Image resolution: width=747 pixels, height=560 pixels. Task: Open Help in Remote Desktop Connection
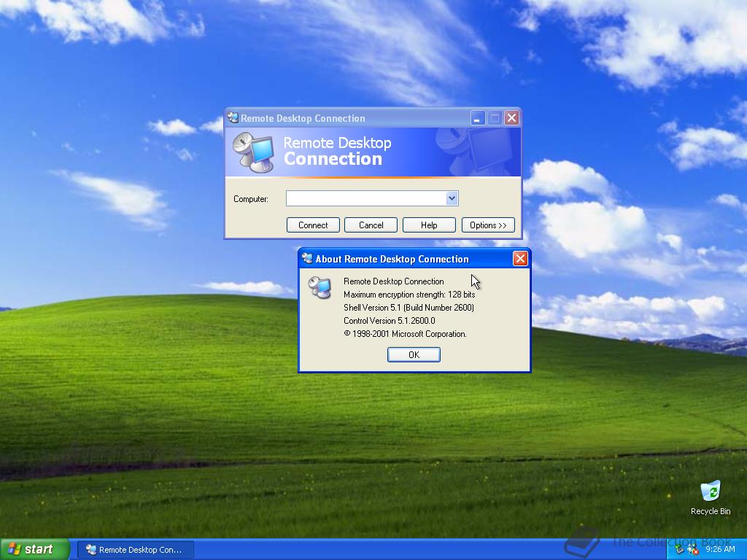pyautogui.click(x=429, y=225)
